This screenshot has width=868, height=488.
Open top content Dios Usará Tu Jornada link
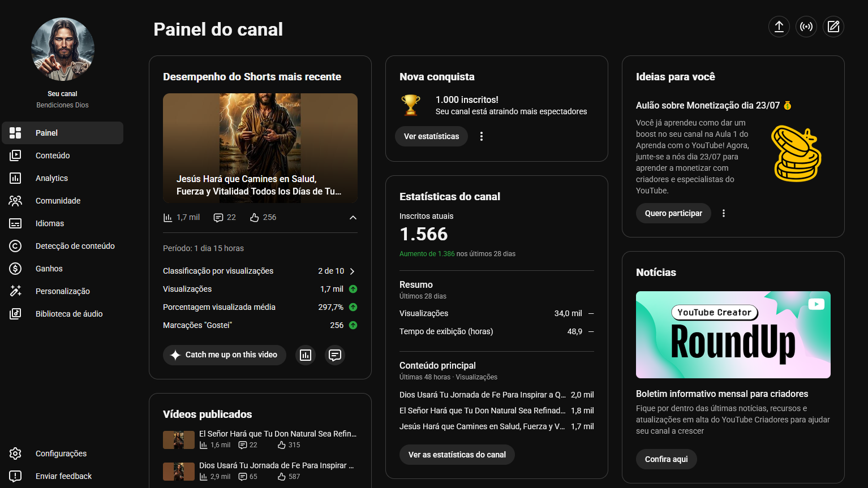[483, 395]
